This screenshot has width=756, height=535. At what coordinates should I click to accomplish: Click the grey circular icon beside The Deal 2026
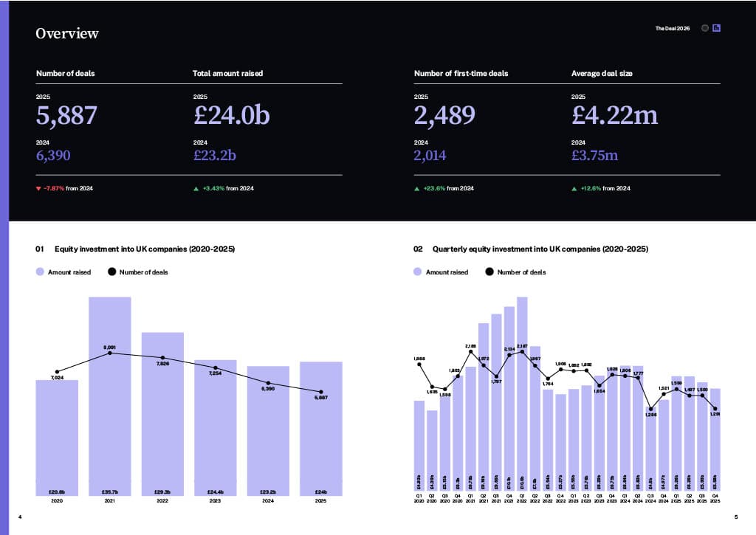[705, 28]
